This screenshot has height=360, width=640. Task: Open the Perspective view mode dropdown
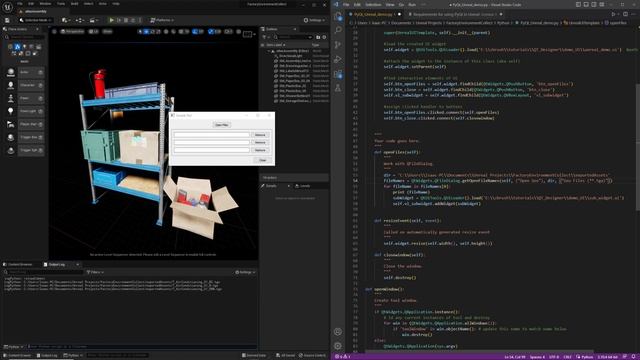(72, 31)
